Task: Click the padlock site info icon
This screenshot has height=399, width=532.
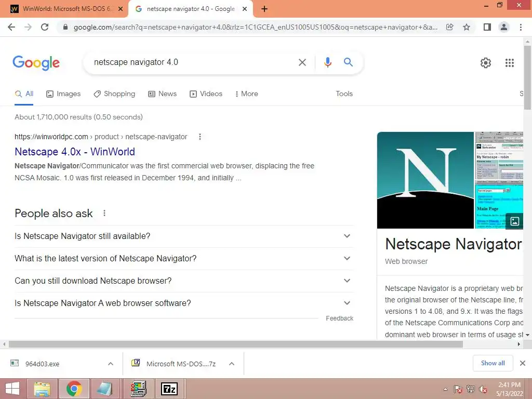Action: coord(65,27)
